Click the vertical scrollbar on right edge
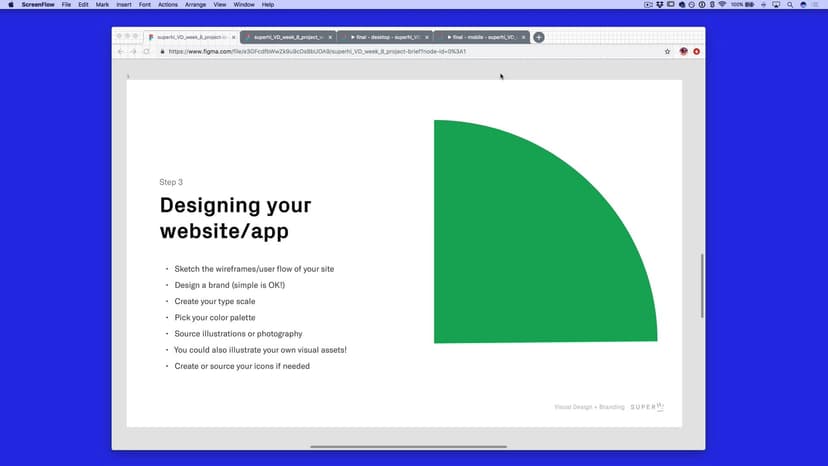Screen dimensions: 828x466 [702, 285]
